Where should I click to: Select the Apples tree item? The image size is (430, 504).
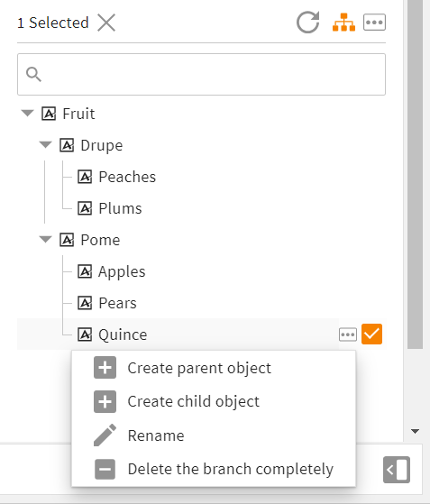(112, 271)
